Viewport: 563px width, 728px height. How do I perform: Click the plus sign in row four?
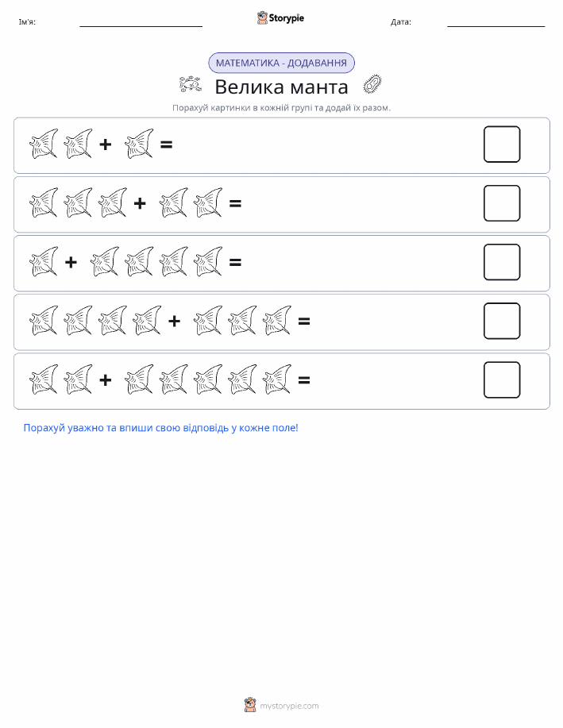tap(174, 321)
